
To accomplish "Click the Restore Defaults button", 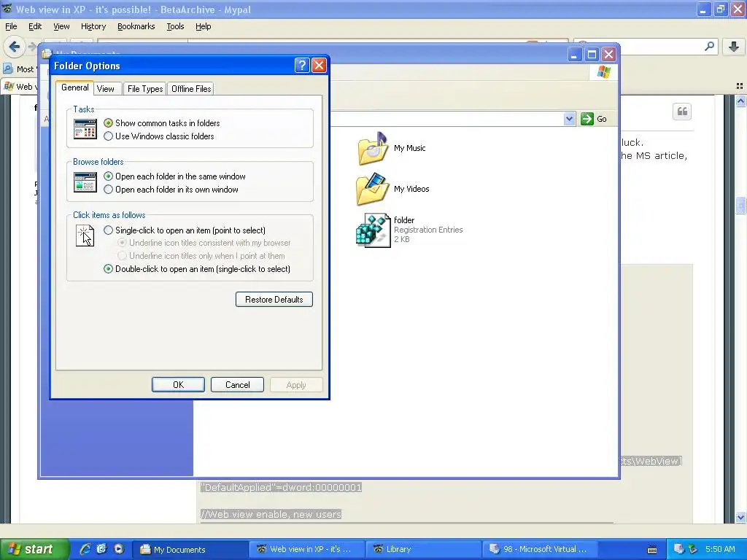I will (274, 300).
